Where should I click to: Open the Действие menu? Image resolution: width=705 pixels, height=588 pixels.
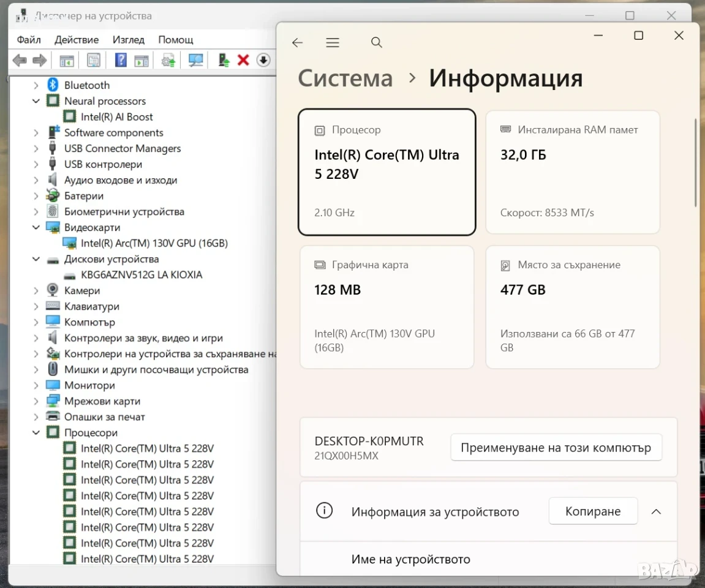pyautogui.click(x=77, y=40)
